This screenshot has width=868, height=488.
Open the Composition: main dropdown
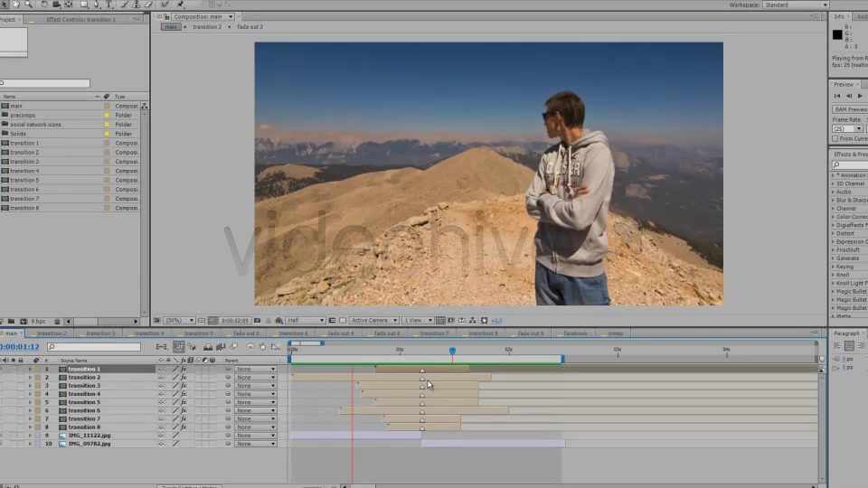[x=202, y=16]
